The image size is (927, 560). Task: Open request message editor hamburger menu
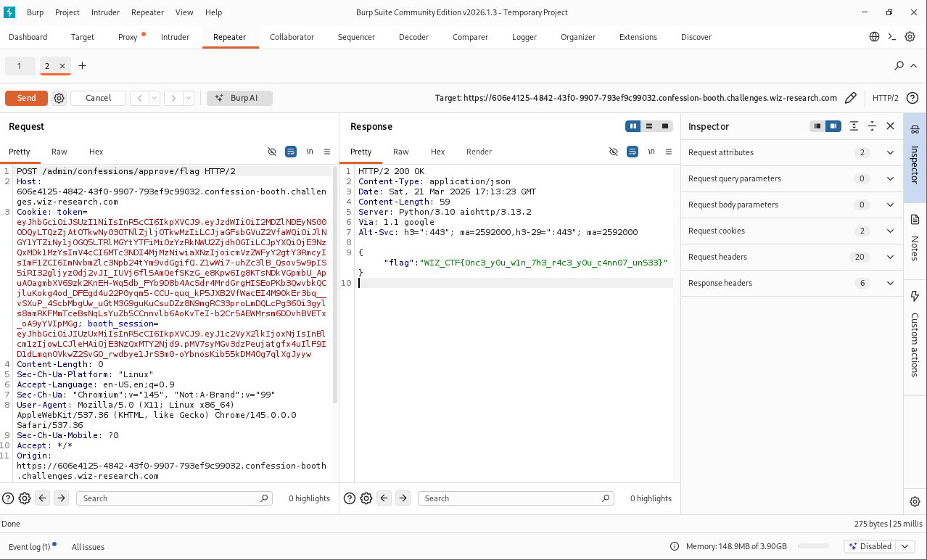327,152
